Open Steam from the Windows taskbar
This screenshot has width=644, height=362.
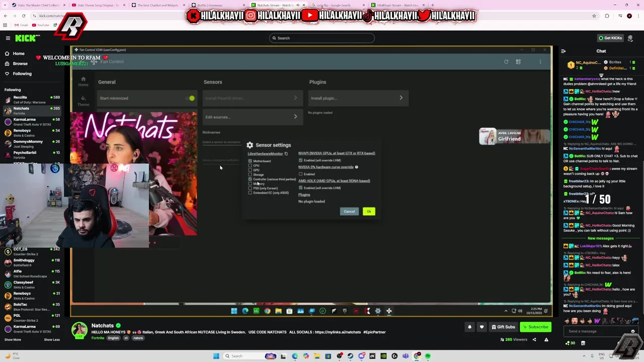coord(350,356)
